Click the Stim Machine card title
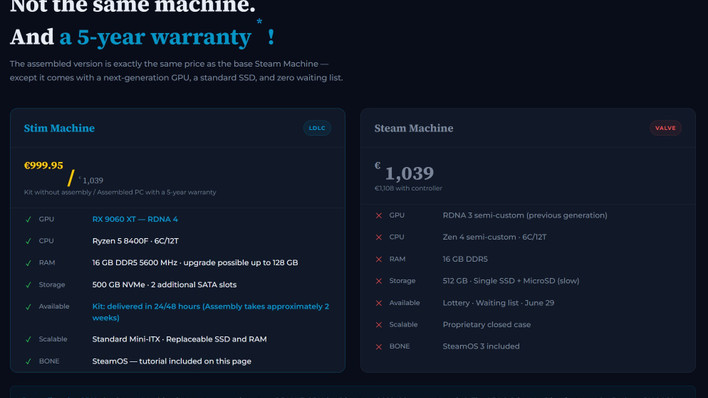708x398 pixels. pyautogui.click(x=59, y=128)
